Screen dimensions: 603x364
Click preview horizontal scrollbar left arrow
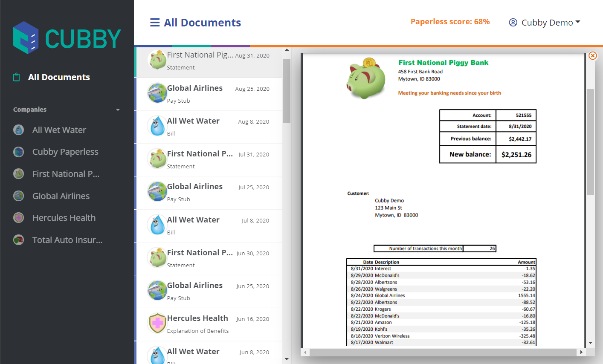click(x=304, y=352)
